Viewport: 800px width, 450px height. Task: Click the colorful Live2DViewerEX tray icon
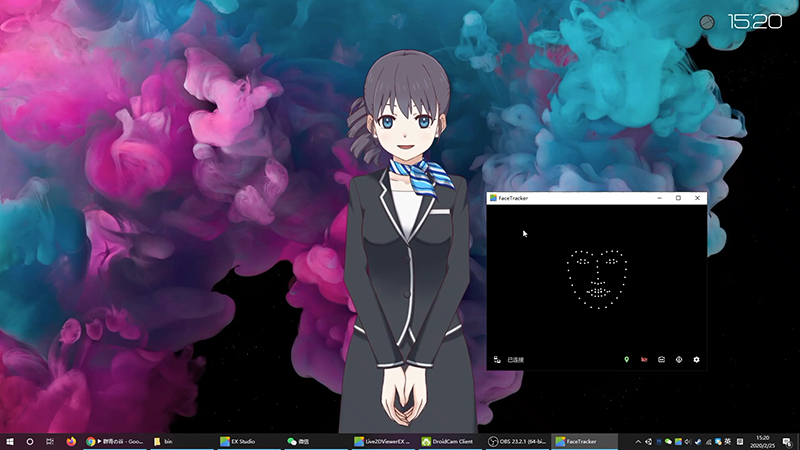tap(678, 442)
